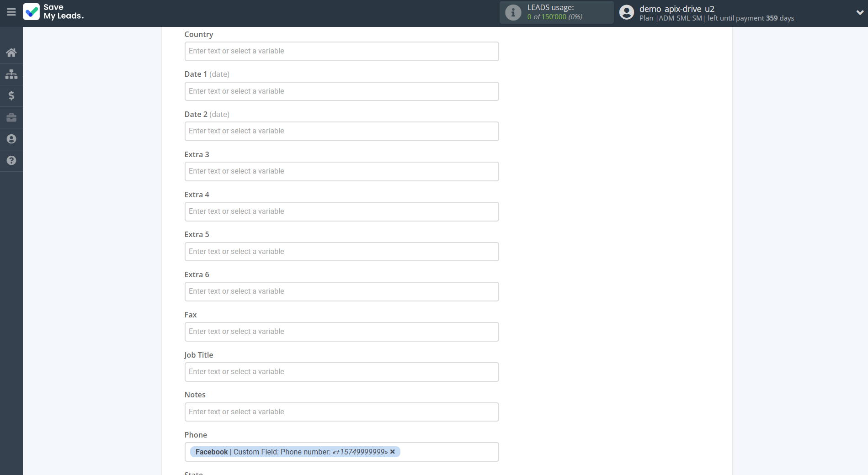The width and height of the screenshot is (868, 475).
Task: Go to Home via the sidebar house icon
Action: pyautogui.click(x=11, y=53)
